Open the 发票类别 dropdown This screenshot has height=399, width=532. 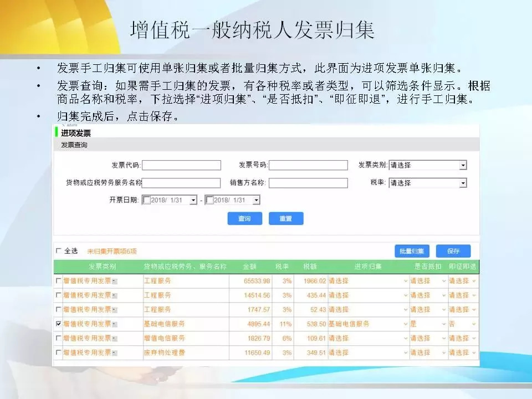pyautogui.click(x=428, y=165)
